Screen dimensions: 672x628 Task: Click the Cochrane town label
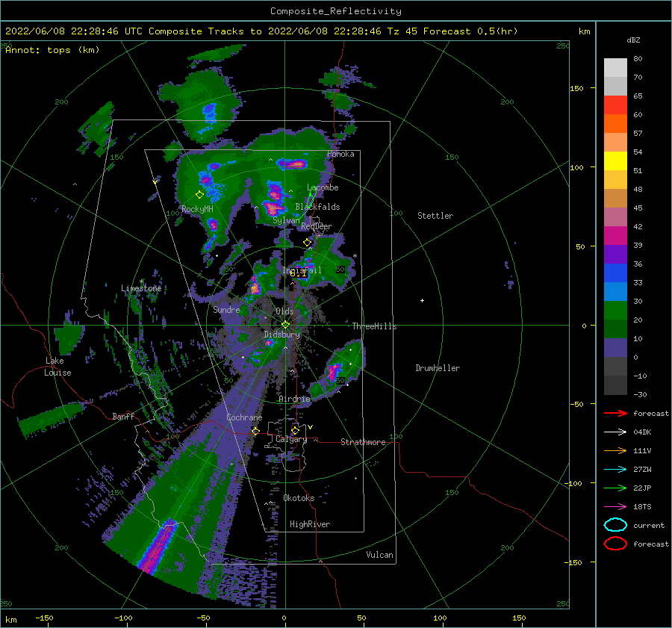point(244,417)
